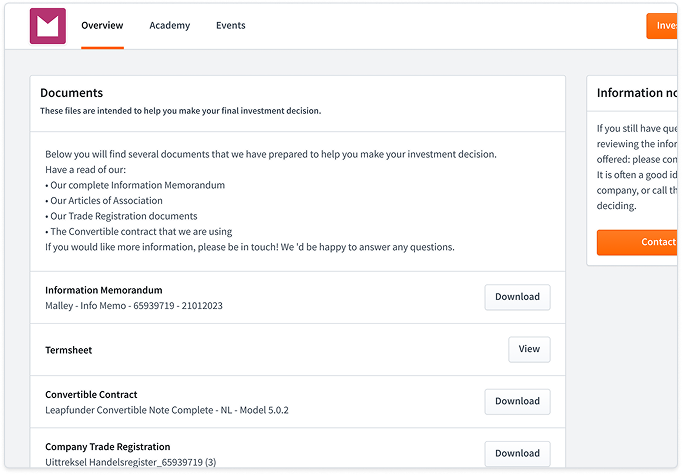View the Termsheet
The height and width of the screenshot is (475, 682).
coord(529,349)
